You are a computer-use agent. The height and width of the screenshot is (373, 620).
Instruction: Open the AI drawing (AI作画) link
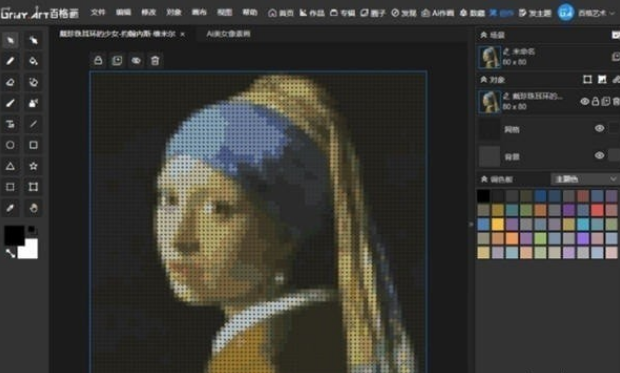pos(437,13)
